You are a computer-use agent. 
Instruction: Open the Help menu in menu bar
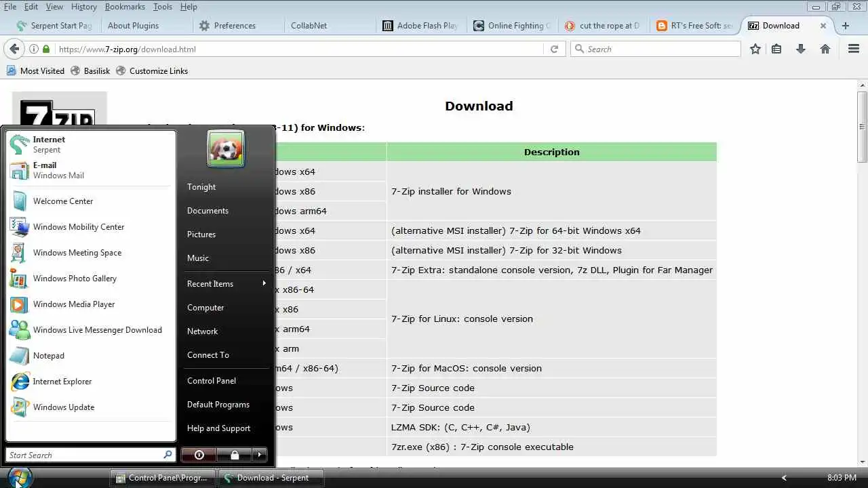pos(189,7)
